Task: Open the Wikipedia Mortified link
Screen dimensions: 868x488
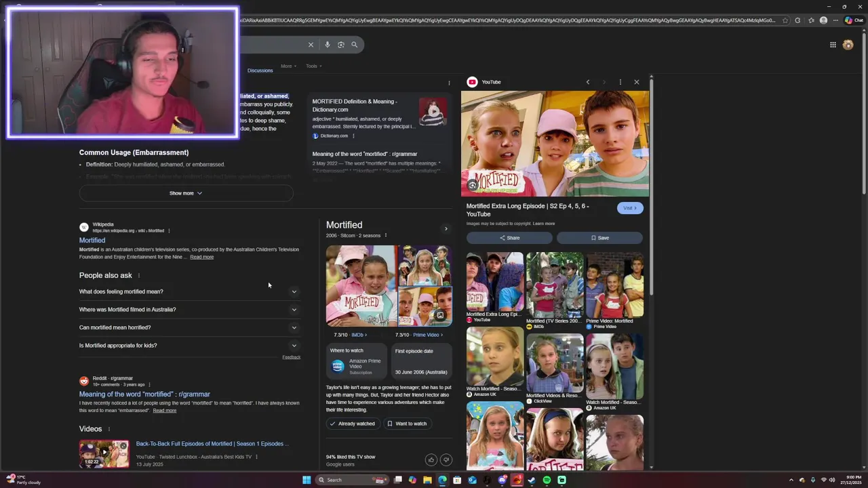Action: coord(92,241)
